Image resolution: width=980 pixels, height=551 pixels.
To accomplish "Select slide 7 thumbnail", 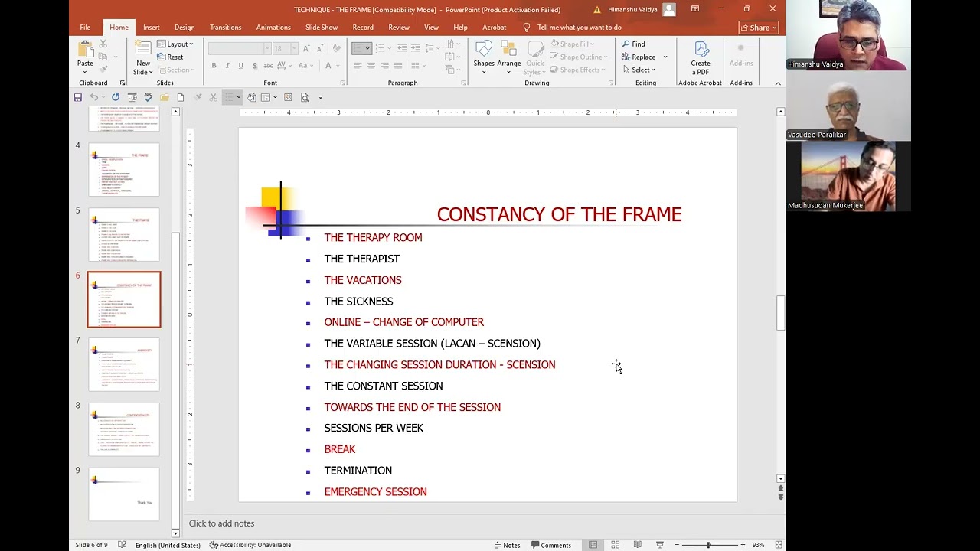I will 124,364.
